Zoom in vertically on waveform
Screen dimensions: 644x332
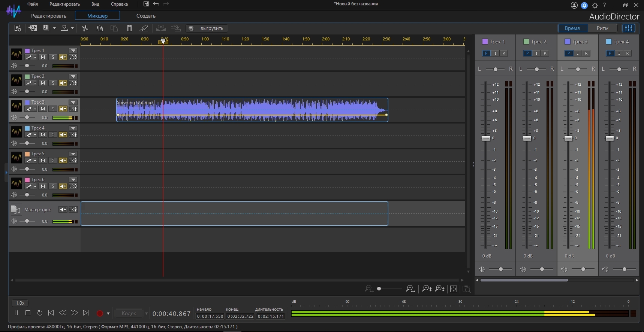(440, 289)
